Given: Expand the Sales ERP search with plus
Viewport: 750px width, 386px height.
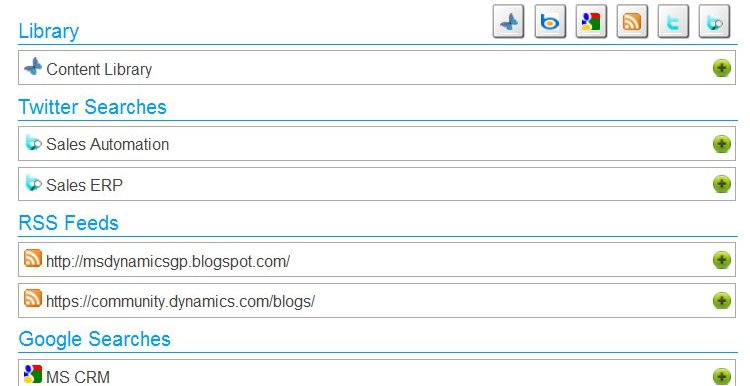Looking at the screenshot, I should [x=722, y=184].
